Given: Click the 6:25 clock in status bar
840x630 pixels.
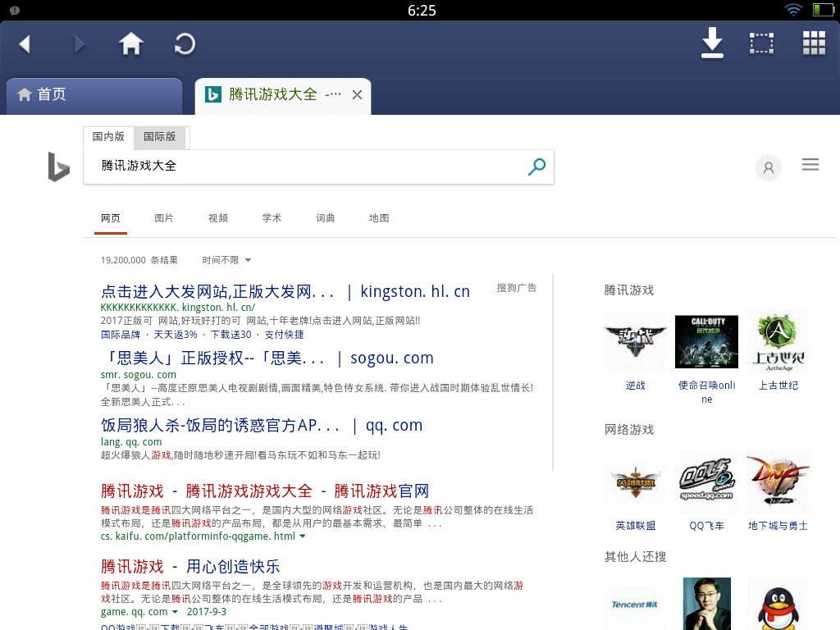Looking at the screenshot, I should [x=422, y=11].
